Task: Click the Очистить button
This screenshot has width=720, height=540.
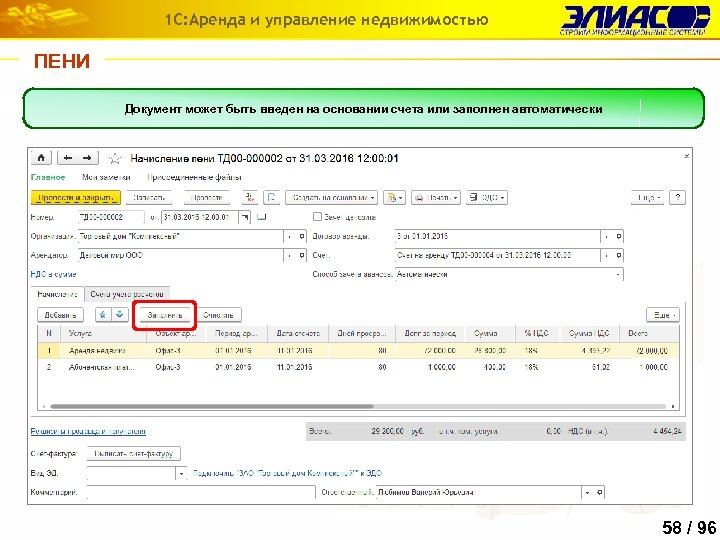Action: pyautogui.click(x=219, y=315)
